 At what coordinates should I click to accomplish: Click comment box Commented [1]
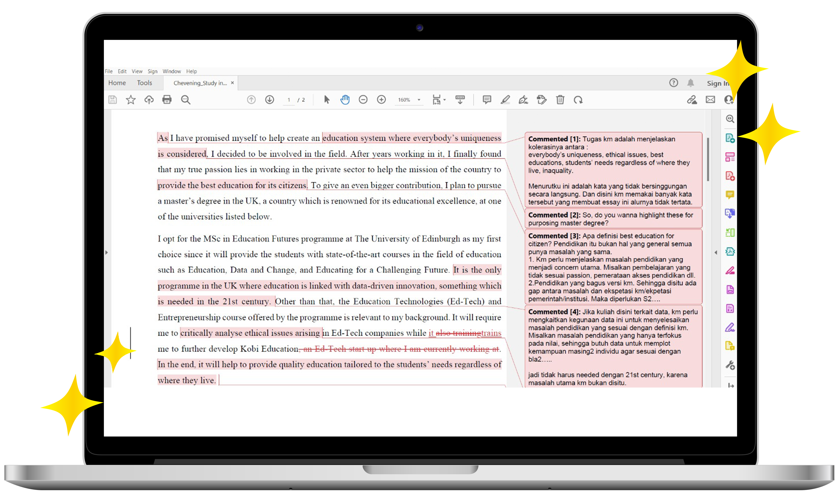click(x=613, y=170)
